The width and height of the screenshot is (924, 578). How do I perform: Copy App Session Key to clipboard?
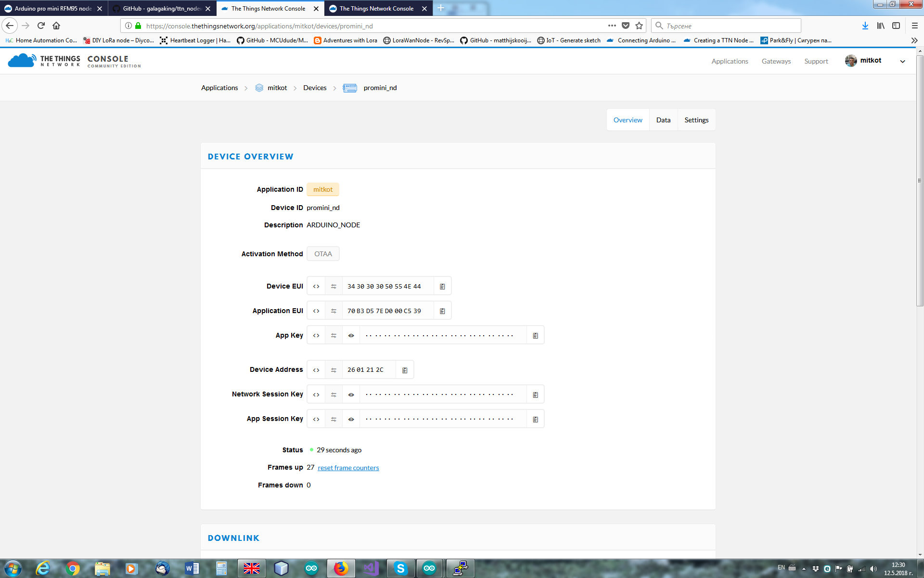point(535,419)
